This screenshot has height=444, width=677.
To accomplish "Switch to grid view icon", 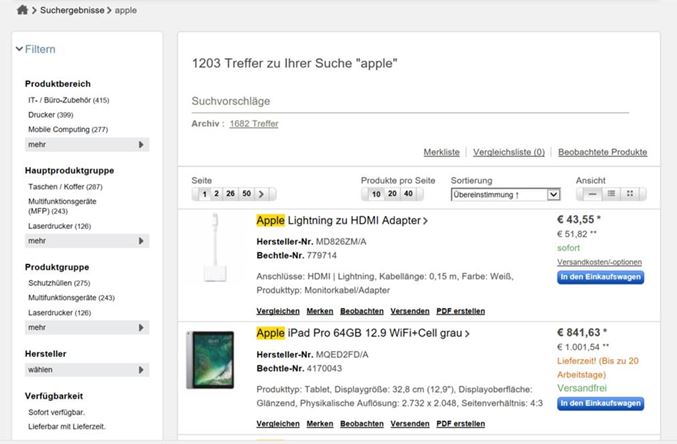I will (x=630, y=194).
